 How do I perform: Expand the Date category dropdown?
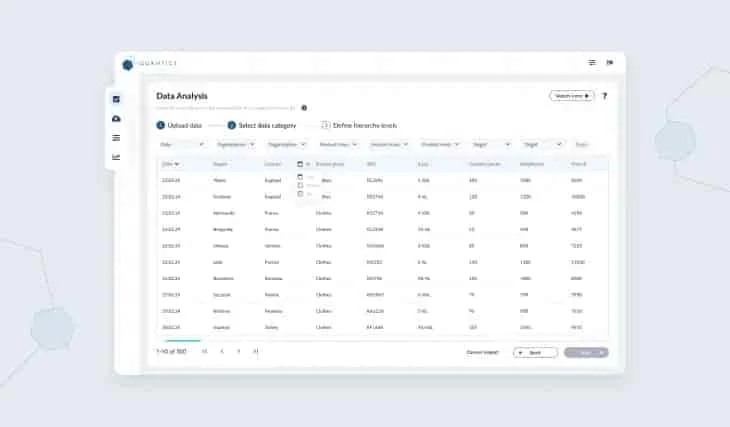(x=181, y=144)
